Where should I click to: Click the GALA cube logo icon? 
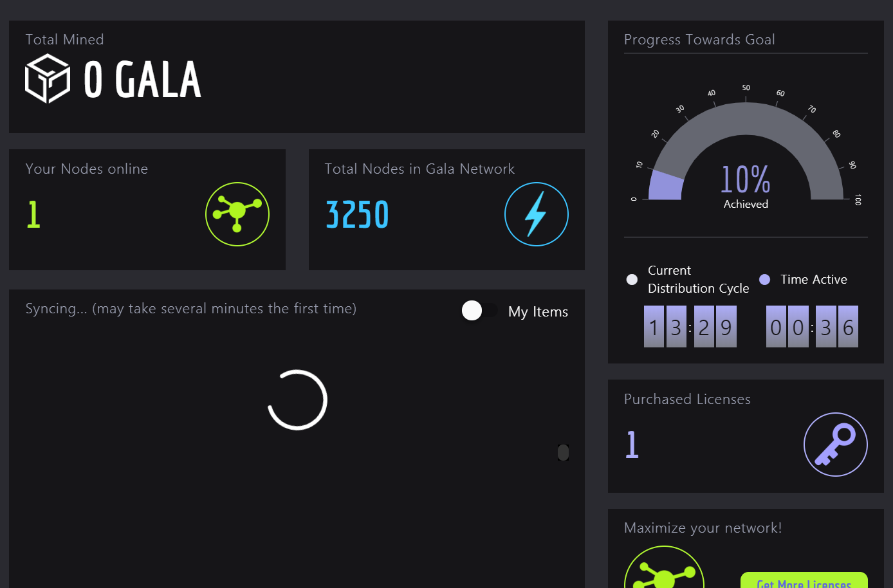coord(48,78)
